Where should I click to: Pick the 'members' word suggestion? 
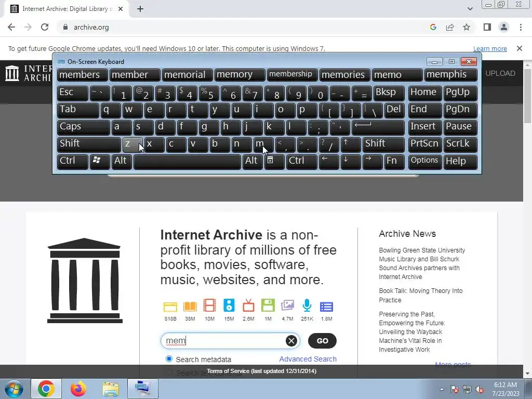pos(82,75)
